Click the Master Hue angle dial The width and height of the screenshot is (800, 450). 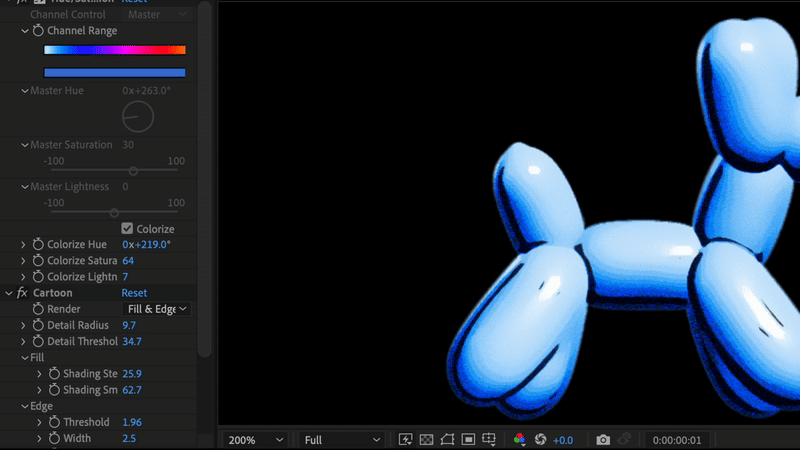point(138,116)
